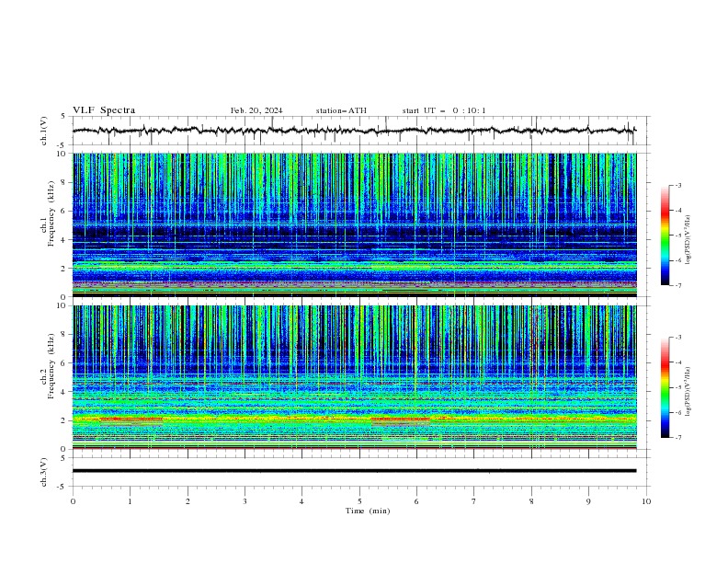
Task: Click the ch.1 spectrogram panel
Action: [x=354, y=224]
